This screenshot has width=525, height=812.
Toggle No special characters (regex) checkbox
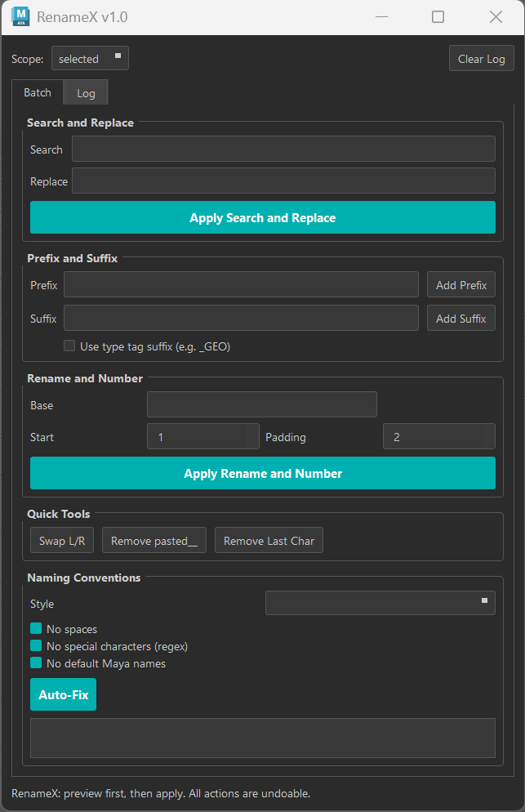pyautogui.click(x=36, y=646)
